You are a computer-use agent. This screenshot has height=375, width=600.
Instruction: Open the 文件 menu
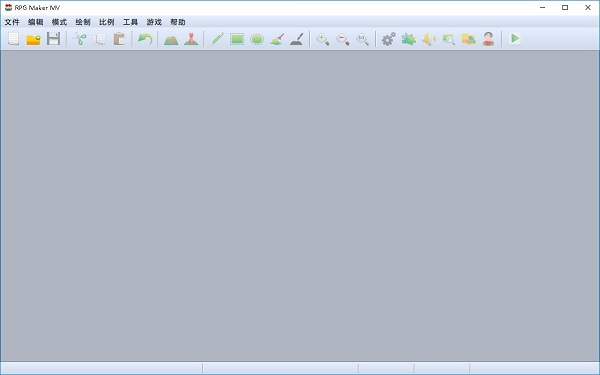(x=12, y=22)
